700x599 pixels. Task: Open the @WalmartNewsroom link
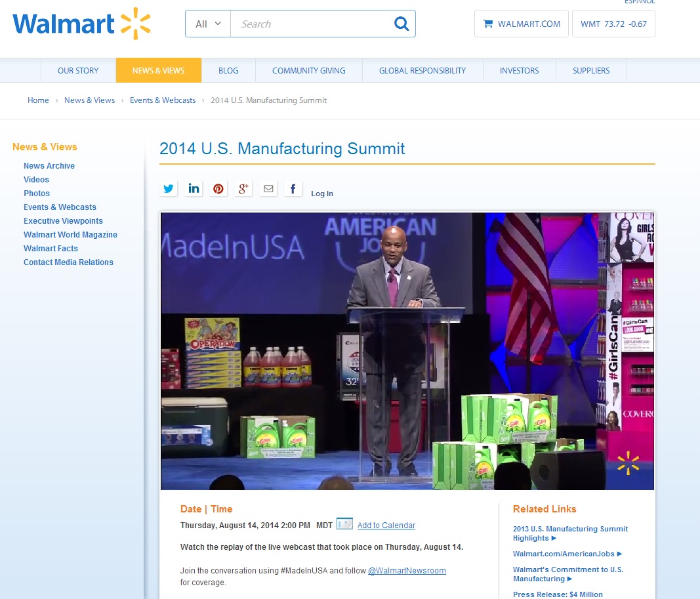click(407, 570)
